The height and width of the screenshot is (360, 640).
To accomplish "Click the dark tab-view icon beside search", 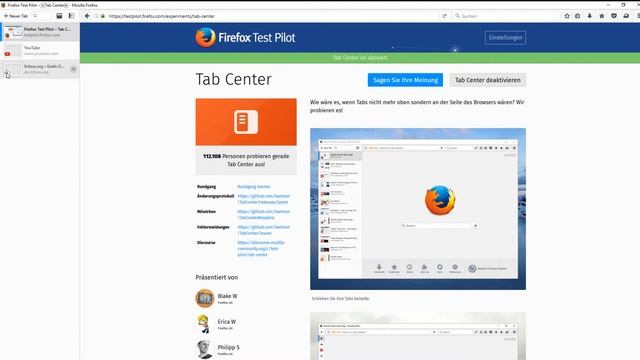I will tap(59, 16).
